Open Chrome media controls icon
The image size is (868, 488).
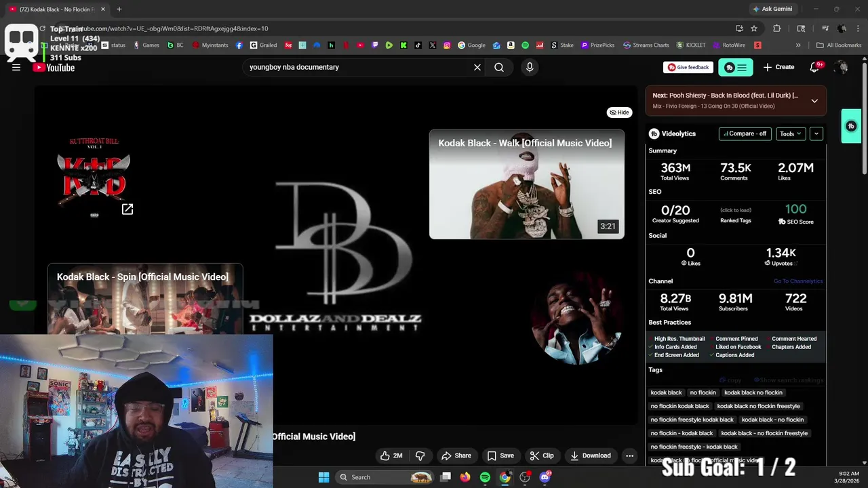point(825,28)
